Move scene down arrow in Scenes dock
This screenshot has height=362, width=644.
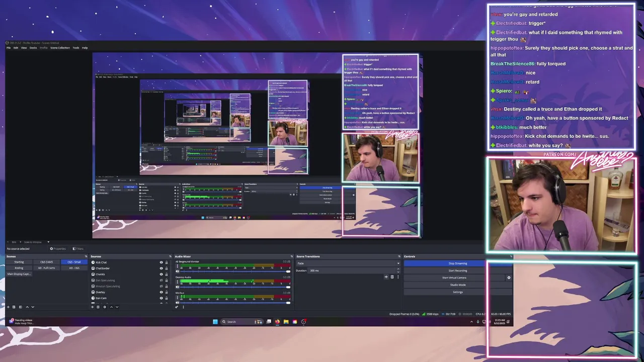coord(33,307)
